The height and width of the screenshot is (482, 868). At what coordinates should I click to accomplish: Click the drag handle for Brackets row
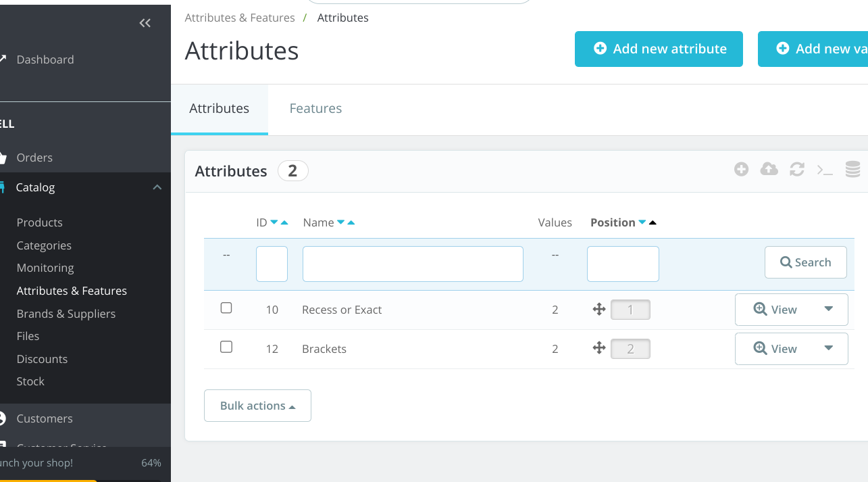click(x=598, y=348)
